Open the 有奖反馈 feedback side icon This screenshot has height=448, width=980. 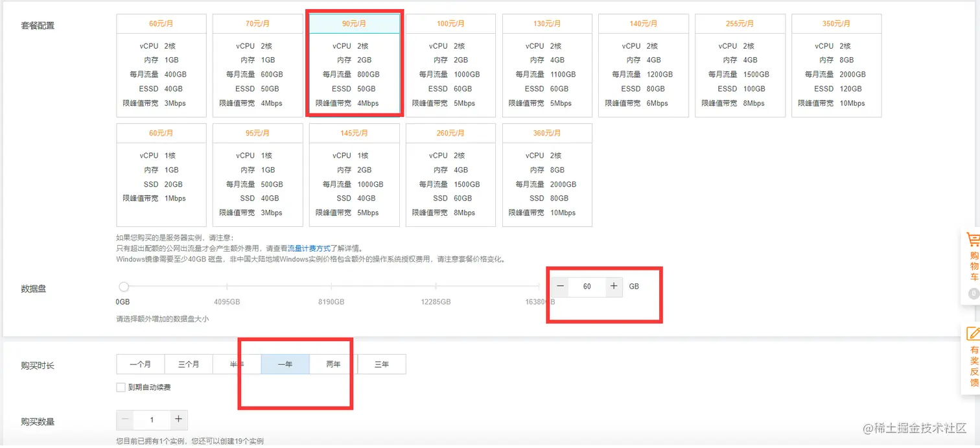[x=974, y=358]
